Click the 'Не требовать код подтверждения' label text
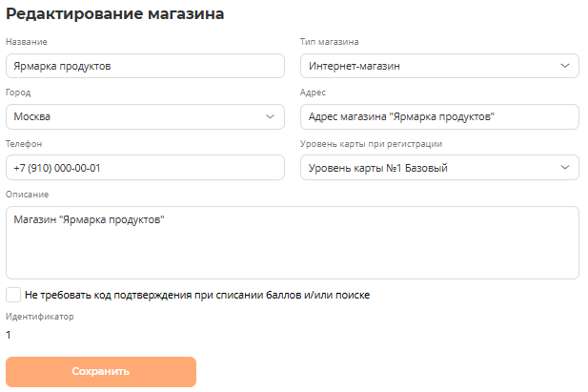The height and width of the screenshot is (392, 588). point(197,295)
